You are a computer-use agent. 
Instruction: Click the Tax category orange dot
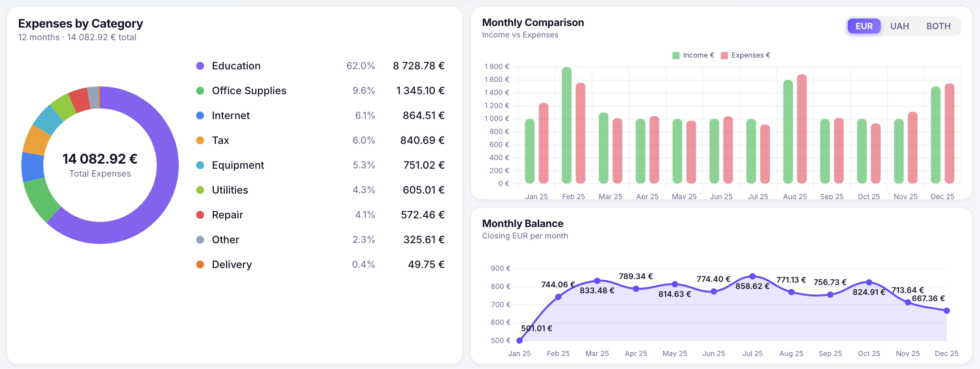point(200,140)
